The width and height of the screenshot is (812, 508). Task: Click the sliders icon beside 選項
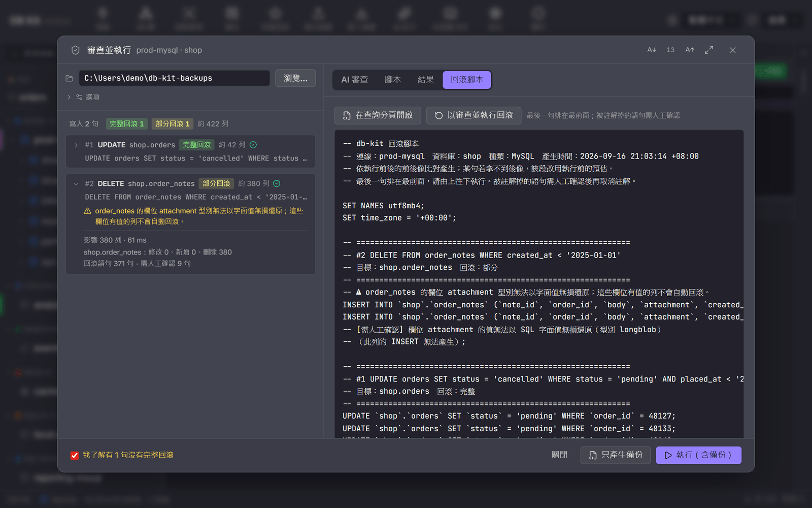tap(79, 97)
